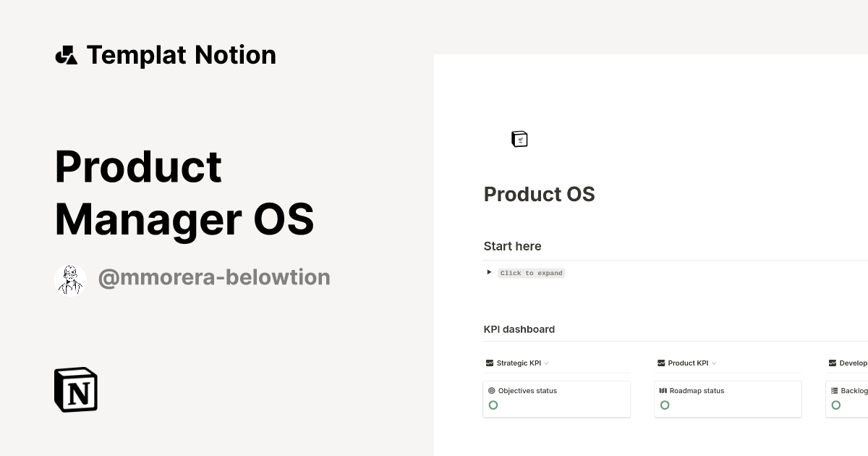The image size is (868, 456).
Task: Toggle the Backlog circle indicator
Action: 838,405
